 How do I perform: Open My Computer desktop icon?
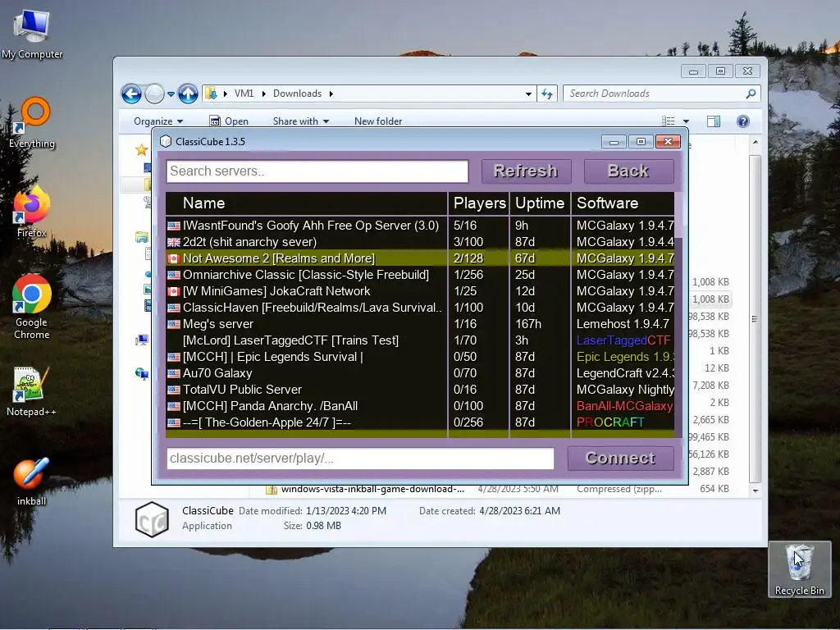tap(32, 34)
